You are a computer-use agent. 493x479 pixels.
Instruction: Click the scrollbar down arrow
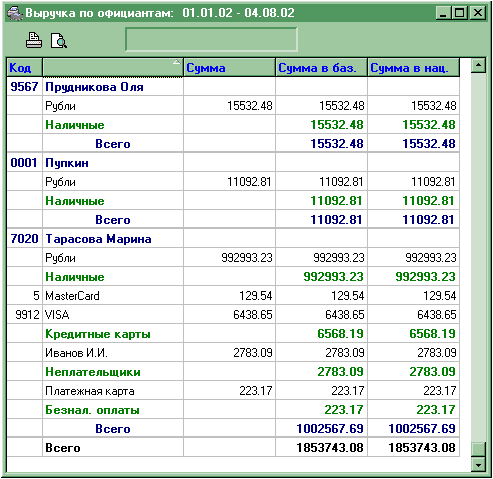(478, 464)
